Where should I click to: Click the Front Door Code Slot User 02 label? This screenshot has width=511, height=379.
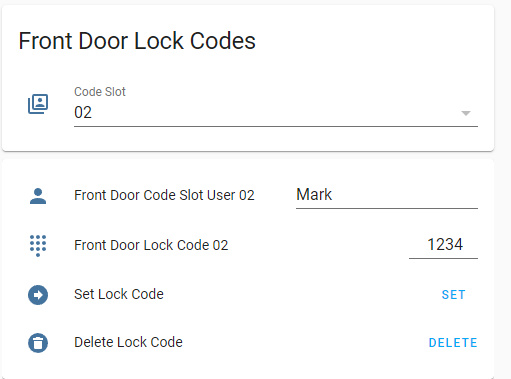point(164,195)
